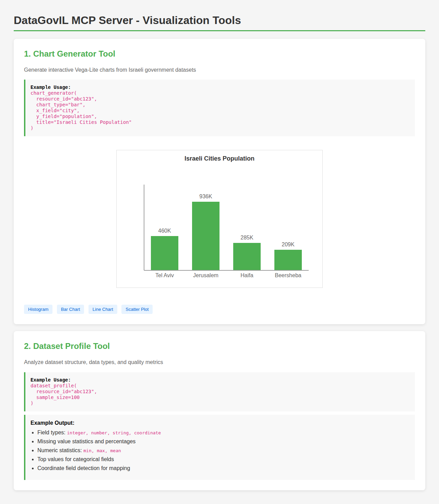
Task: Click the Field types list item
Action: tap(96, 433)
